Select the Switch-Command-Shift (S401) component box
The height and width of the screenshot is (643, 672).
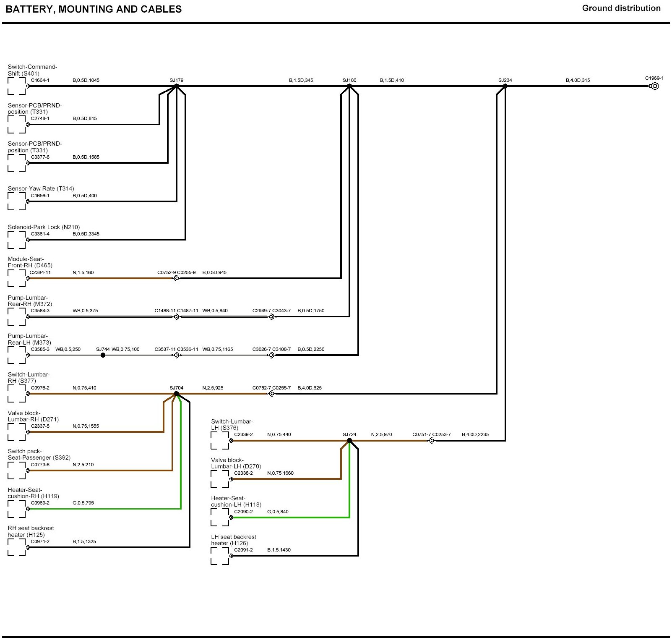pos(17,86)
